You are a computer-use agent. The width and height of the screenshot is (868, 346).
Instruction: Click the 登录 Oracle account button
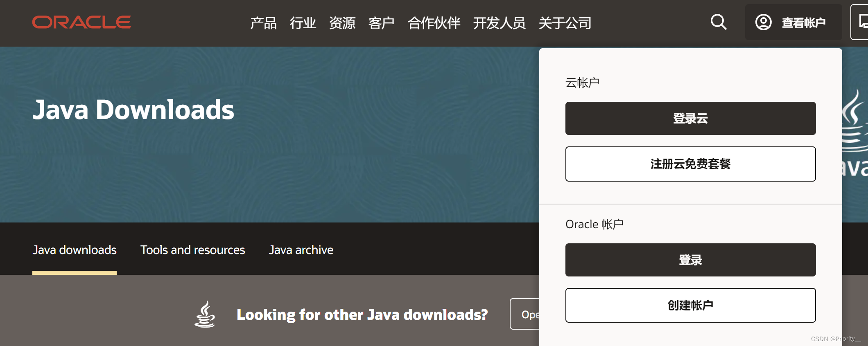click(690, 260)
